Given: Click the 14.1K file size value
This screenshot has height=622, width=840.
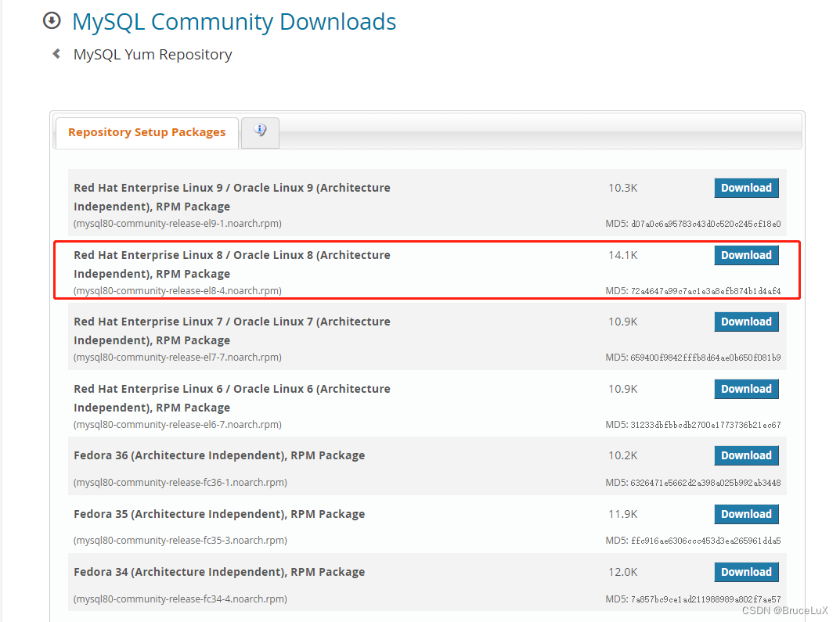Looking at the screenshot, I should pos(622,255).
